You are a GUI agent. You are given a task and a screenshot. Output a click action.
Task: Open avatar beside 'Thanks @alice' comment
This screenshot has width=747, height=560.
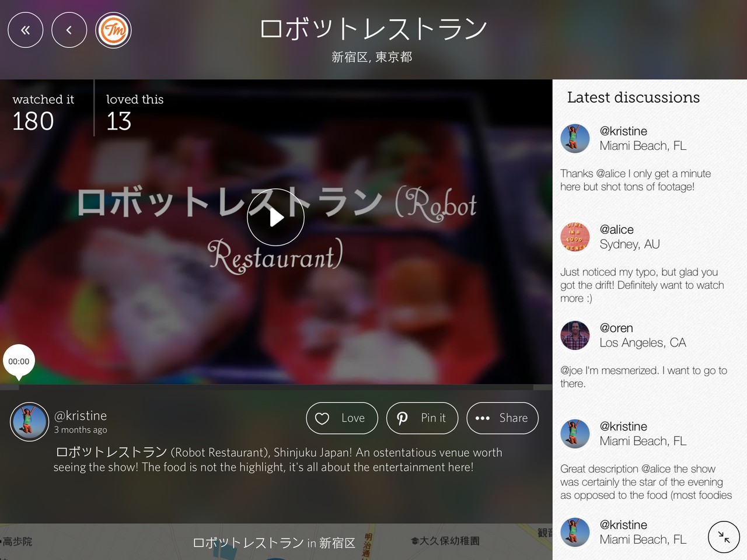coord(575,138)
